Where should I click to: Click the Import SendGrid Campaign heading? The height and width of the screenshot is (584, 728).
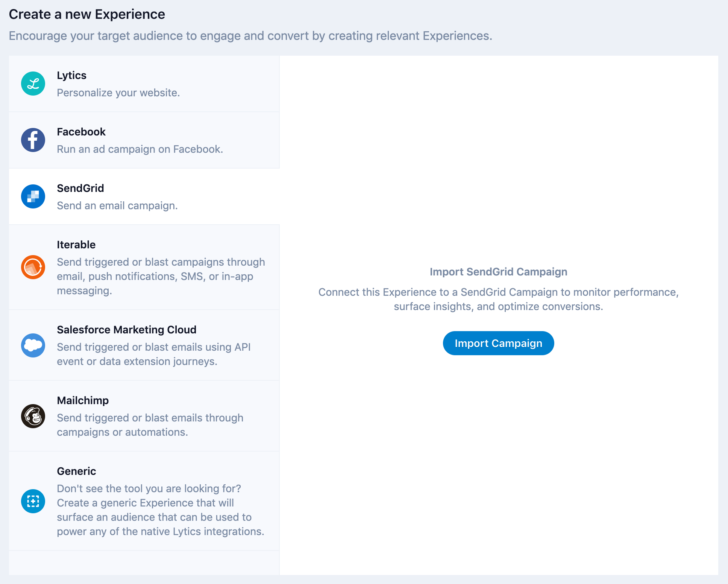(498, 272)
